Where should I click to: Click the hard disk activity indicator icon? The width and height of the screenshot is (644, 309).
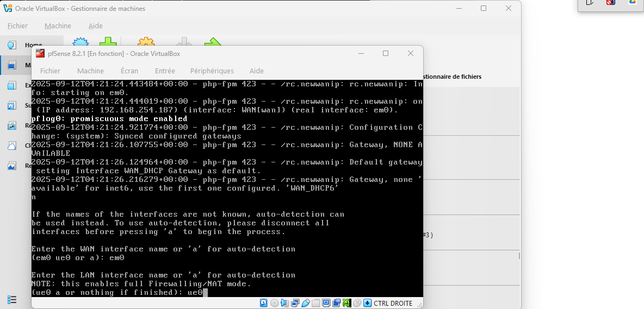(x=264, y=303)
